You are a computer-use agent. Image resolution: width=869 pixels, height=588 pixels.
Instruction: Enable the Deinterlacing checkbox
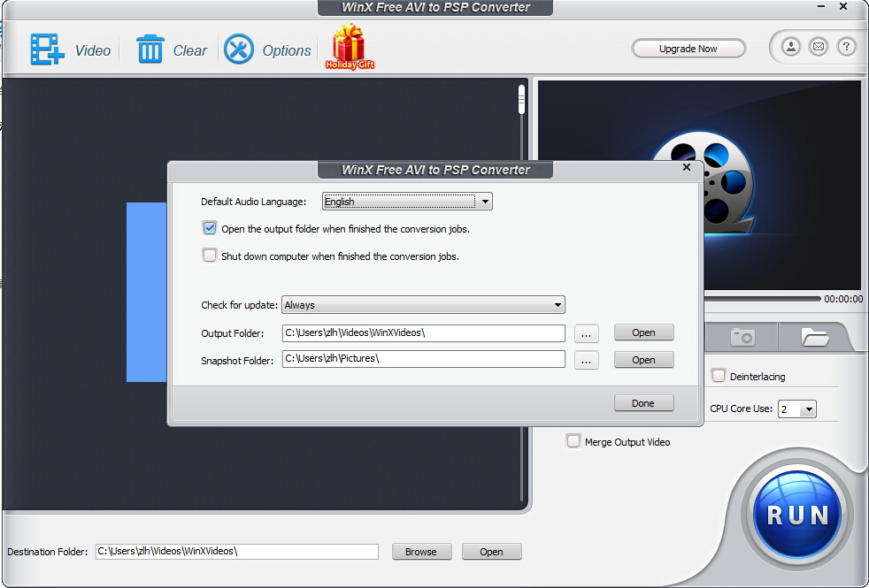[x=719, y=376]
